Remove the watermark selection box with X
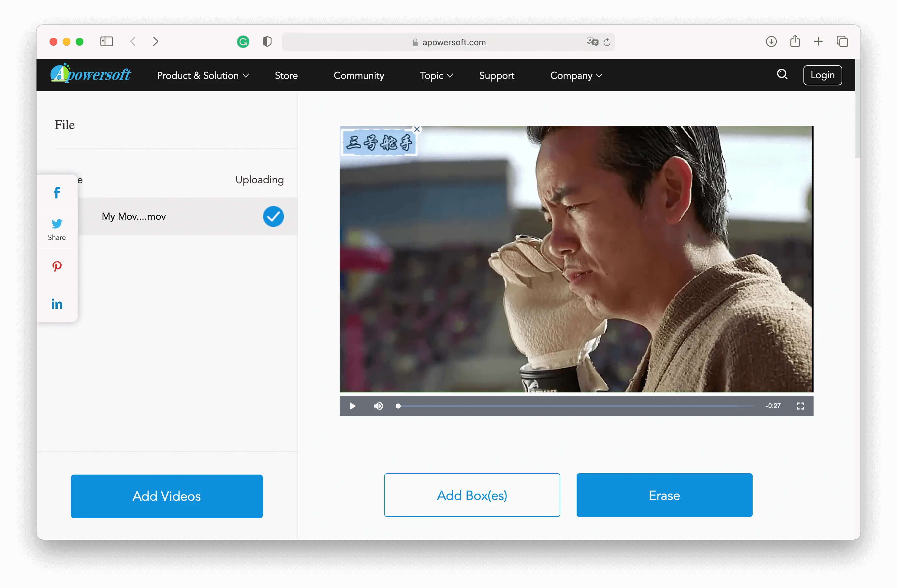The height and width of the screenshot is (588, 897). 417,129
